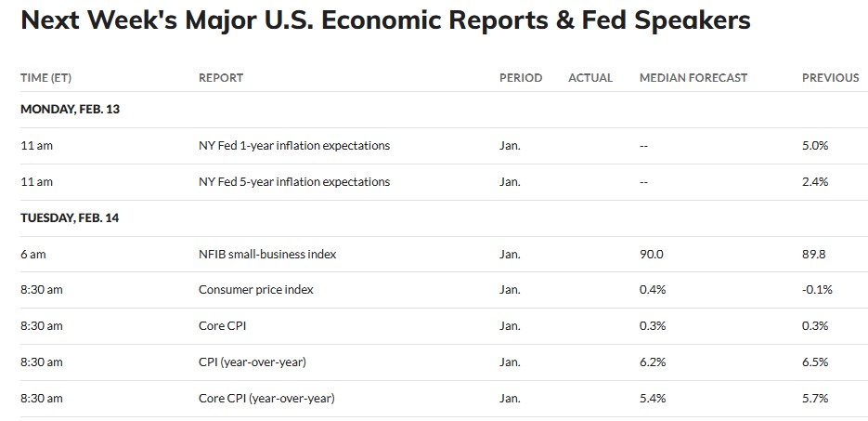868x421 pixels.
Task: Select the MEDIAN FORECAST column header
Action: pyautogui.click(x=693, y=78)
